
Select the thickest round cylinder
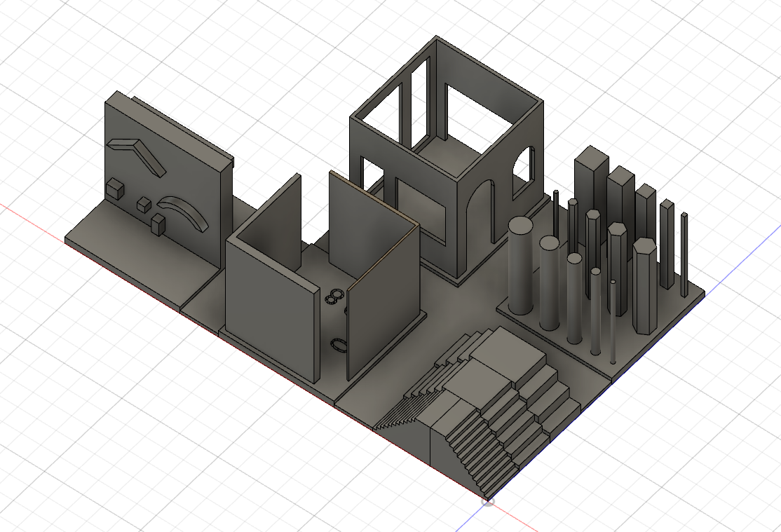pyautogui.click(x=521, y=266)
